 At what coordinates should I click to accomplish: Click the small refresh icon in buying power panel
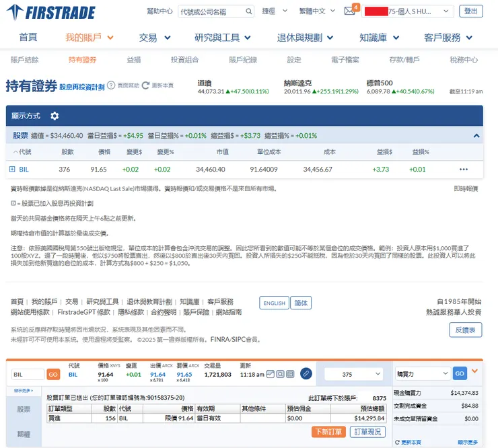click(397, 443)
